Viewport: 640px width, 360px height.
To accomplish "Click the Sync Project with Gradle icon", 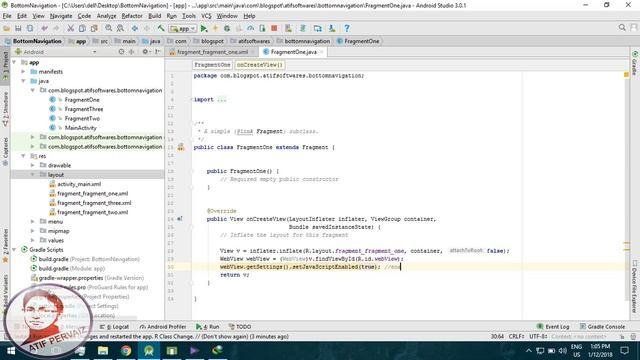I will click(303, 28).
